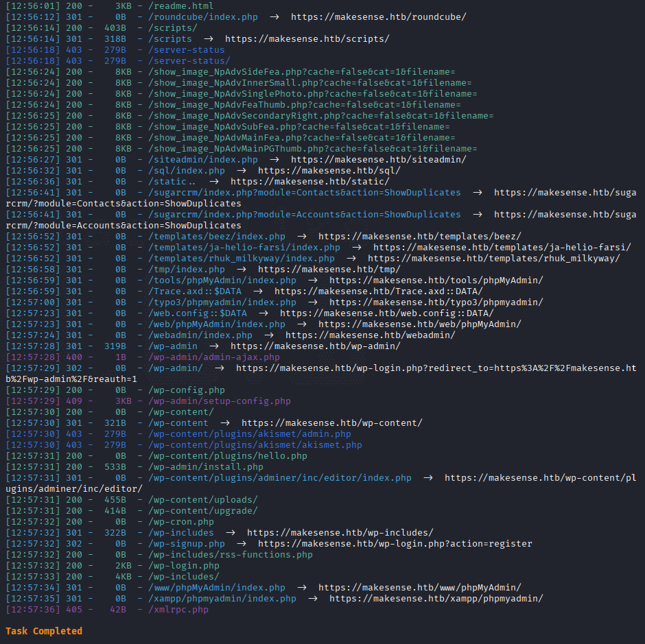This screenshot has width=645, height=644.
Task: Select the "/wp-content/plugins/hello.php" path
Action: (228, 456)
